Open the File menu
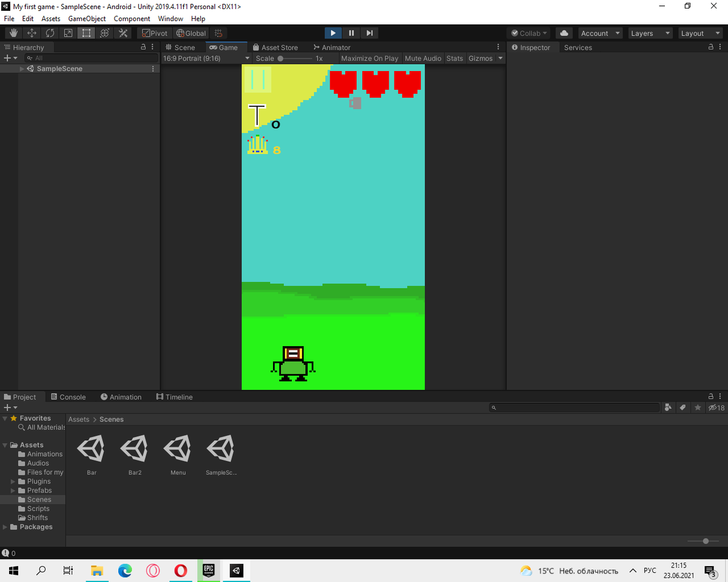 tap(9, 19)
